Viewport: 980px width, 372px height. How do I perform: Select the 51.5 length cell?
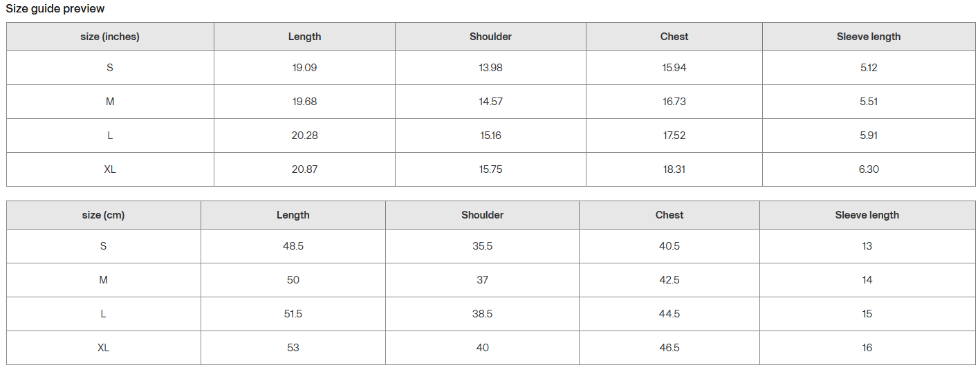[x=293, y=314]
